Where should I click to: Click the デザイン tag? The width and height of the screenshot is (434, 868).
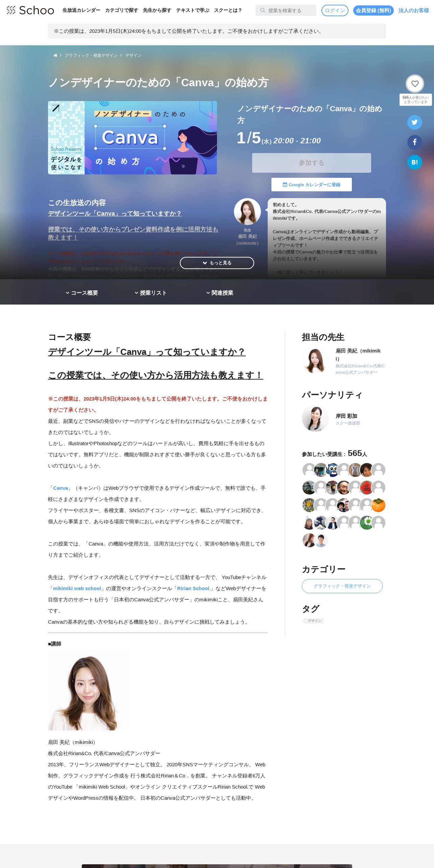pyautogui.click(x=314, y=621)
